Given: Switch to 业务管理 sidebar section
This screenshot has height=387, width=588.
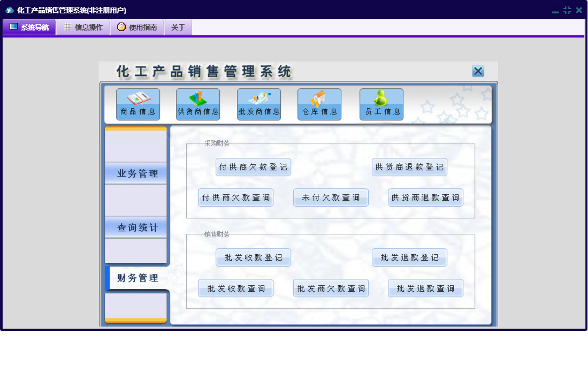Looking at the screenshot, I should tap(136, 173).
